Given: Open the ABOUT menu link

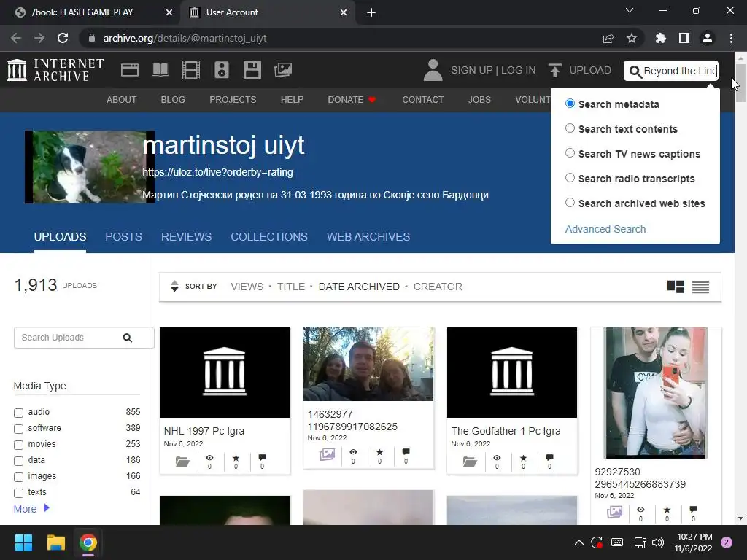Looking at the screenshot, I should [122, 99].
